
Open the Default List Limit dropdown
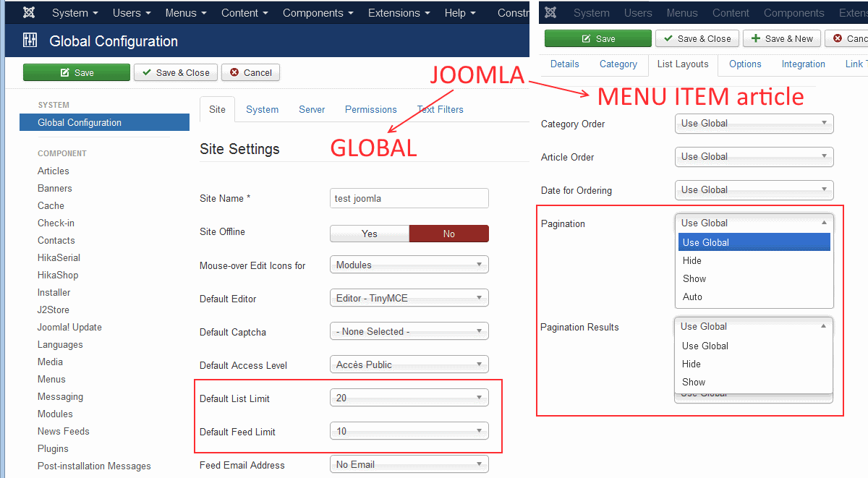[x=409, y=398]
